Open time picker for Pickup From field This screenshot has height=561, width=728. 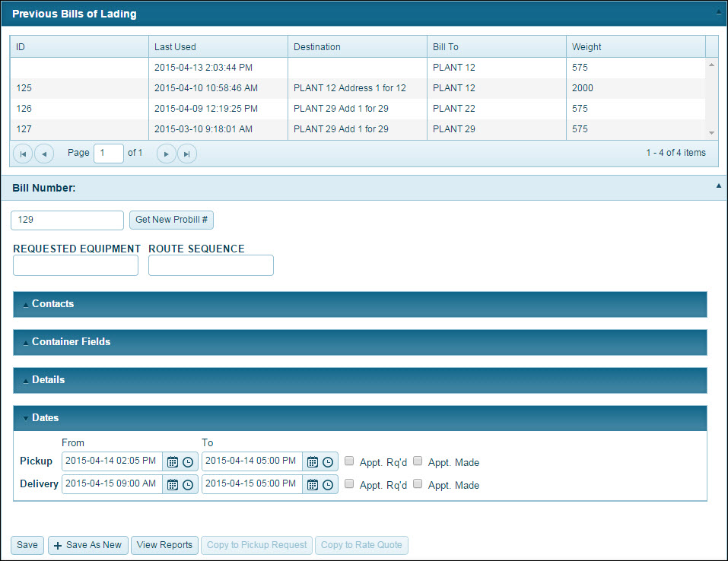tap(188, 461)
